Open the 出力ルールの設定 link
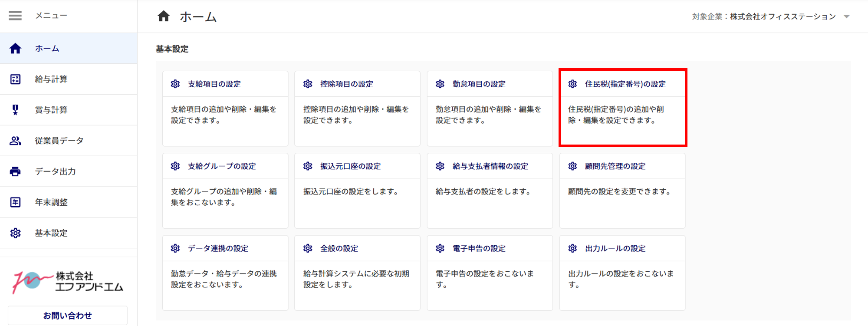The width and height of the screenshot is (868, 326). pyautogui.click(x=615, y=248)
